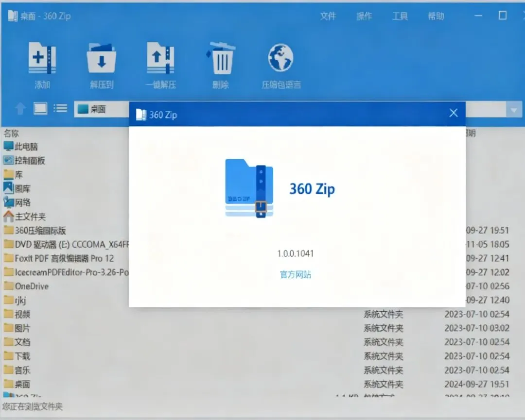
Task: Select the 网络 entry
Action: (17, 202)
